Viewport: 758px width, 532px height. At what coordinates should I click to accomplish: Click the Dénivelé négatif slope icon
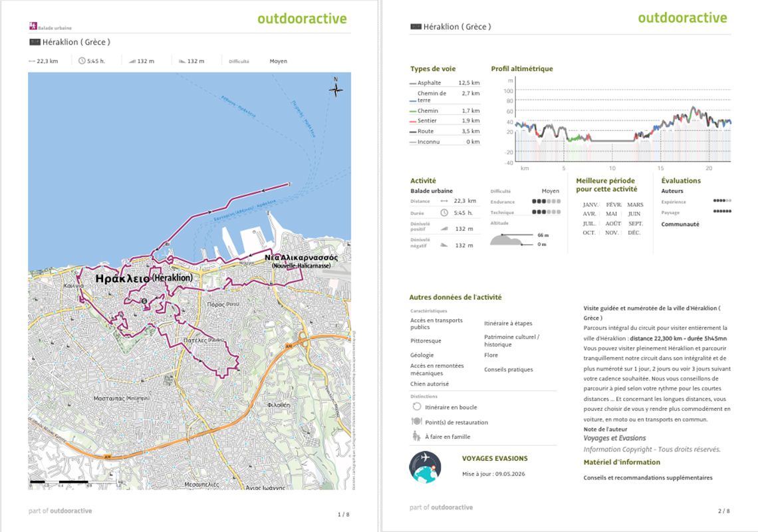pos(443,245)
